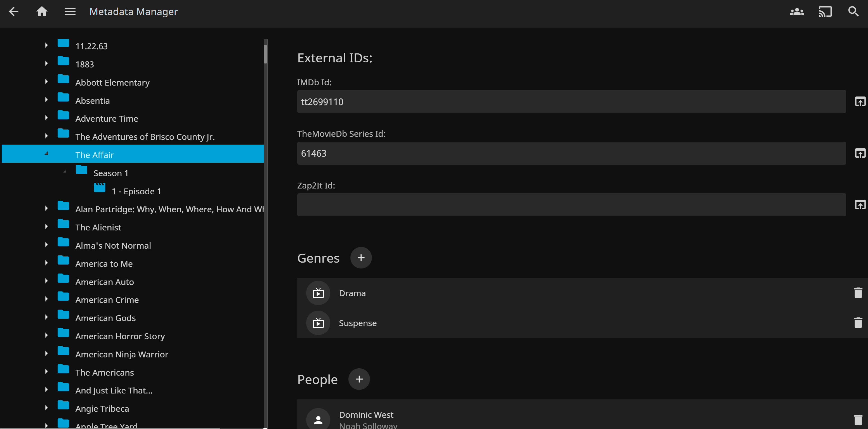
Task: Open TheMovieDb Series Id external link
Action: [860, 153]
